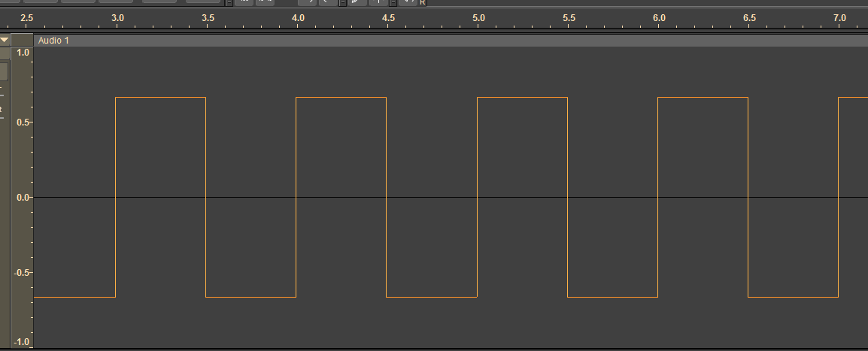This screenshot has height=351, width=868.
Task: Click the -0.5 amplitude scale label
Action: click(x=21, y=273)
